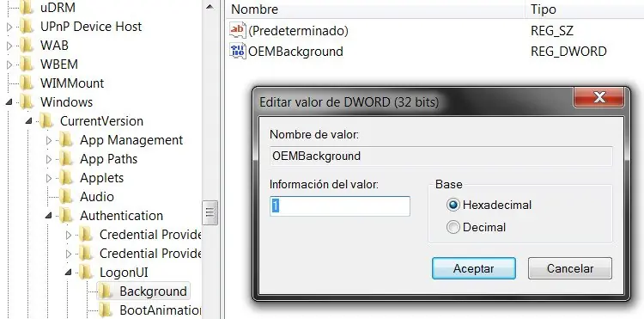Select the Hexadecimal base radio button
Screen dimensions: 644x319
pyautogui.click(x=453, y=205)
